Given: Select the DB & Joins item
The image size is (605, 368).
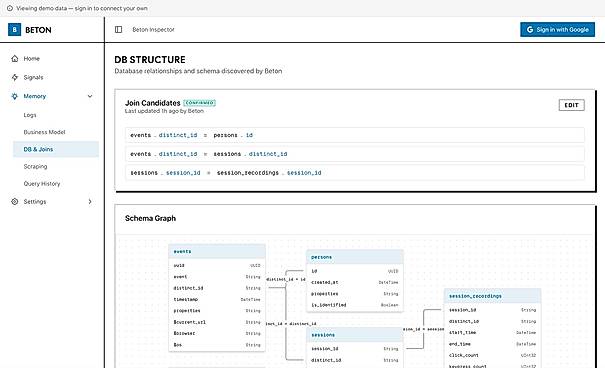Looking at the screenshot, I should point(56,149).
